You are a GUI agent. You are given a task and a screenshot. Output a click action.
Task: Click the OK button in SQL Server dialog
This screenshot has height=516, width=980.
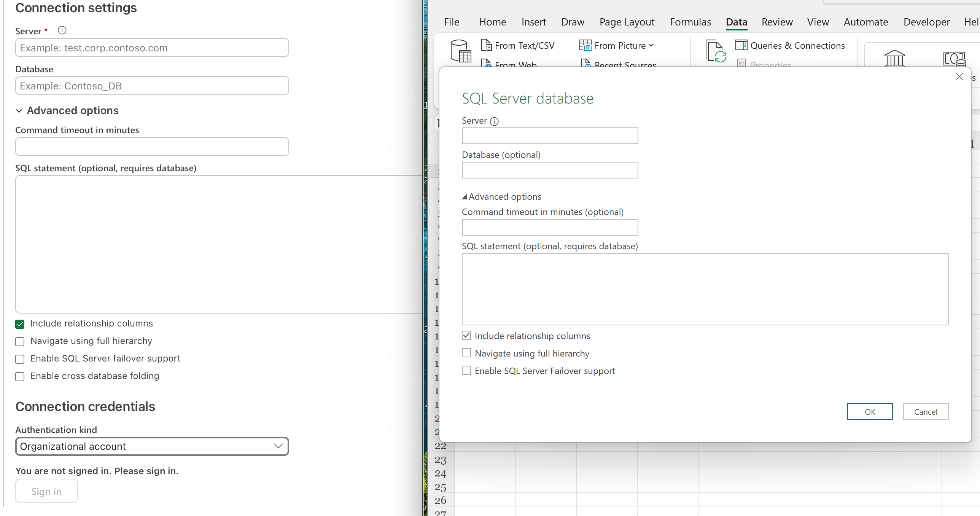870,411
